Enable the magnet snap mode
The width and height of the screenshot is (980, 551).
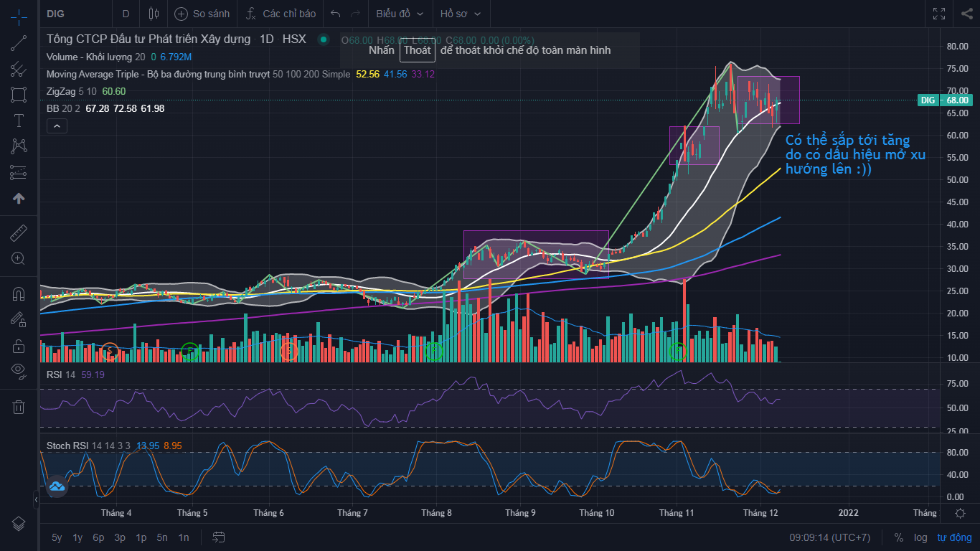coord(19,294)
